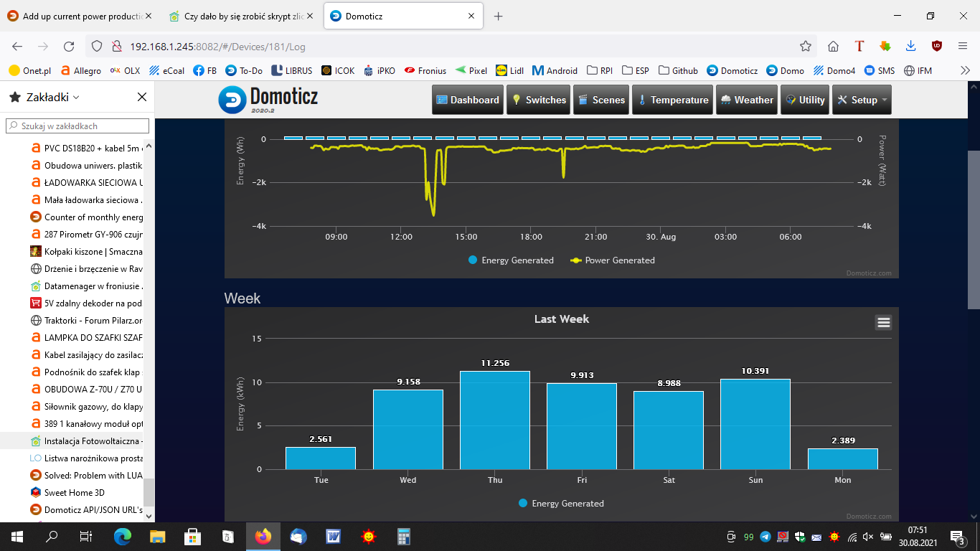Open the Dashboard button in navigation
980x551 pixels.
467,100
